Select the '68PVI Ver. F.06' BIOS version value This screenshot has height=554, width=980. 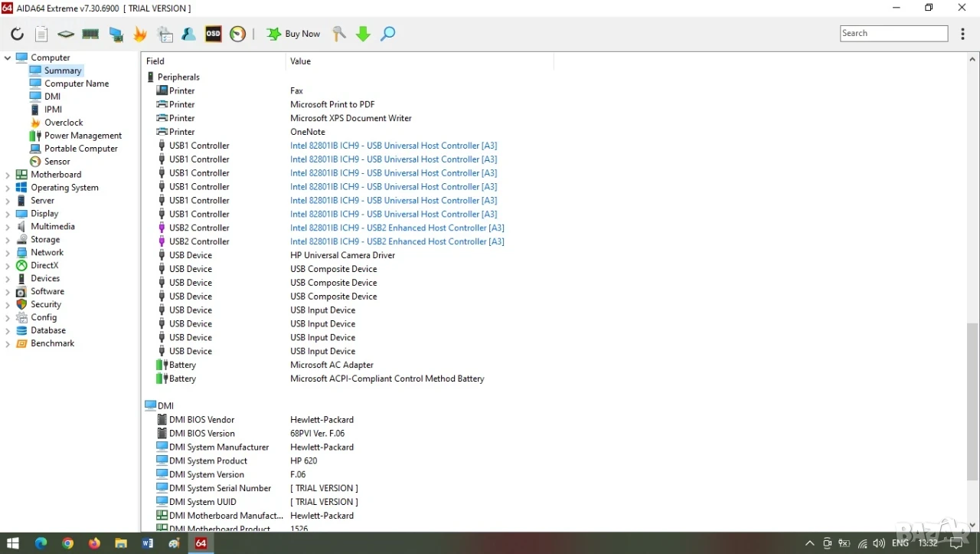(317, 434)
